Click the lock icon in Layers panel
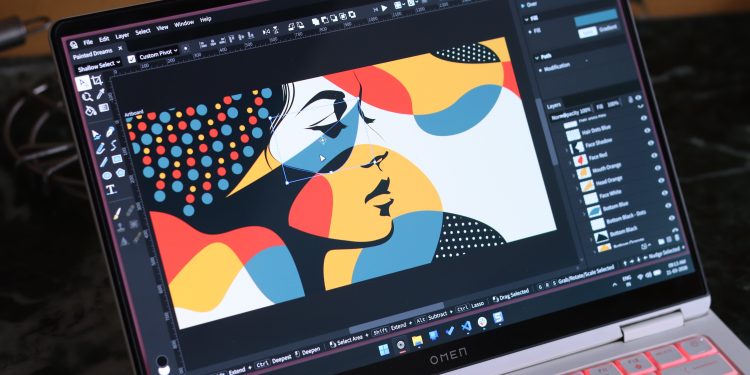750x375 pixels. pos(629,100)
